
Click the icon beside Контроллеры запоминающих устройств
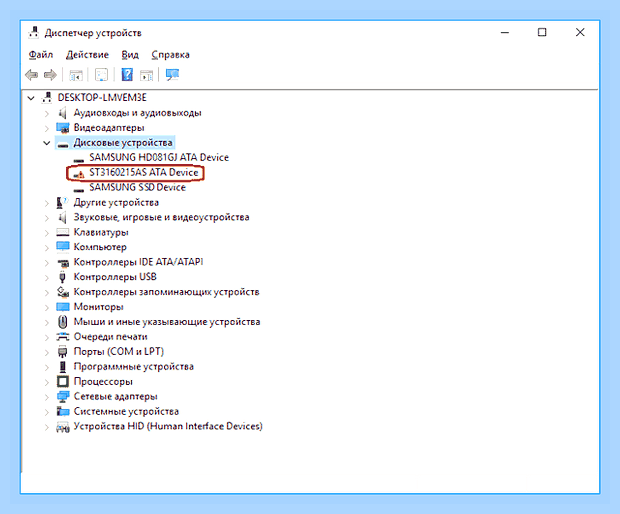[62, 292]
